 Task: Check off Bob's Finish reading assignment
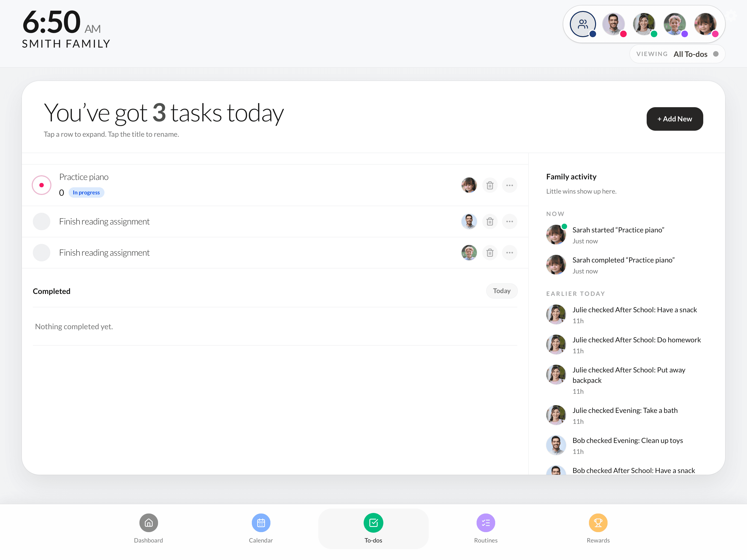42,221
